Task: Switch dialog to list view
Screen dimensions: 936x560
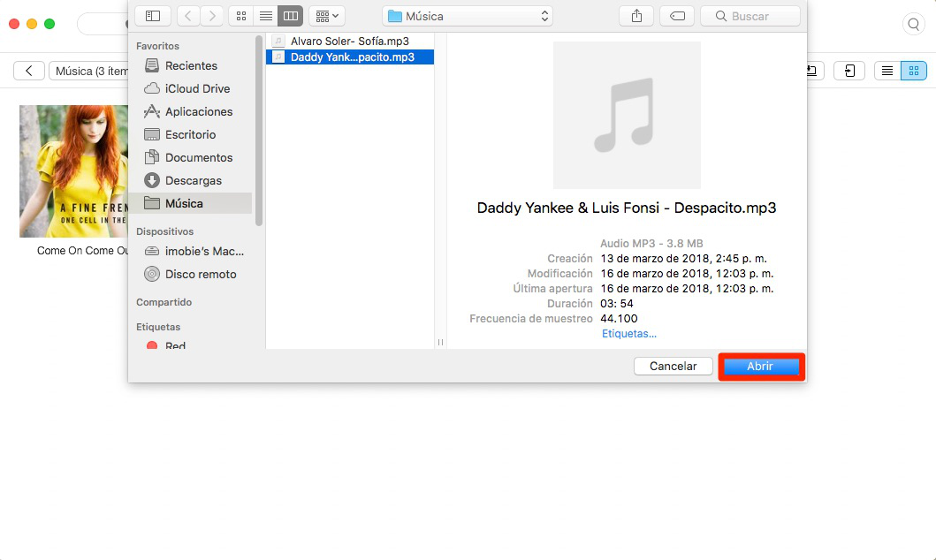Action: point(266,16)
